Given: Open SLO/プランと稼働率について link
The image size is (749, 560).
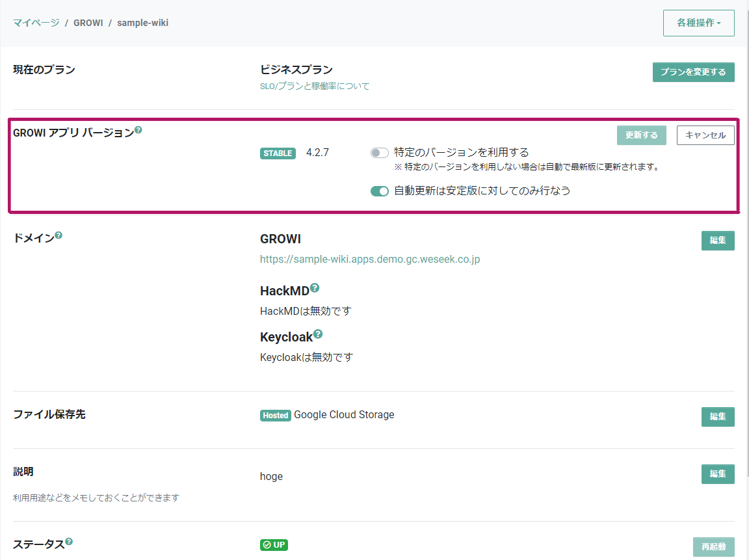Looking at the screenshot, I should (315, 86).
